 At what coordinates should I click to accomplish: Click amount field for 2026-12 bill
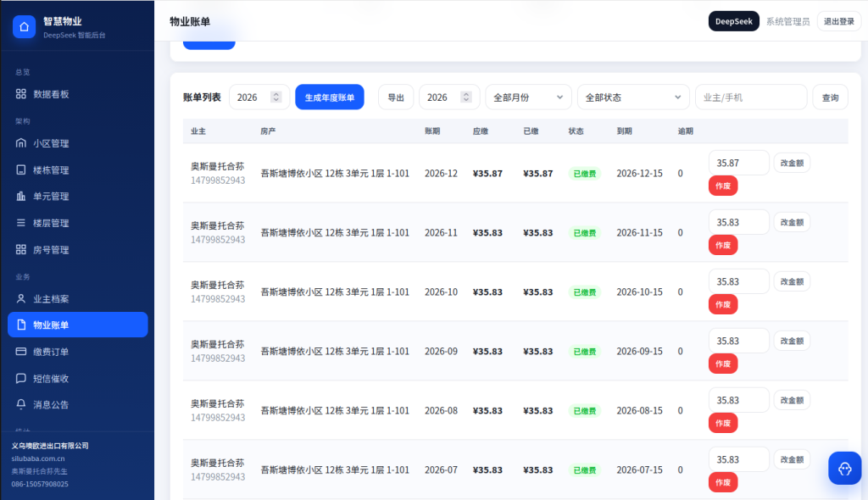coord(738,163)
